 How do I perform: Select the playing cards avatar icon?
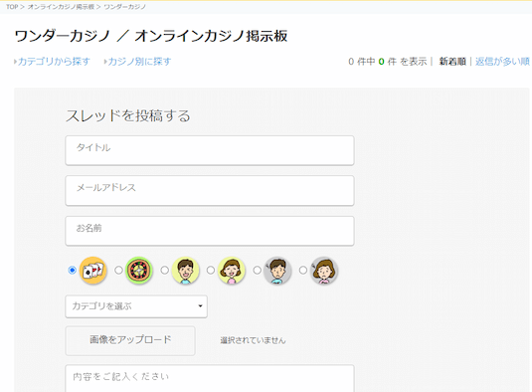(92, 271)
